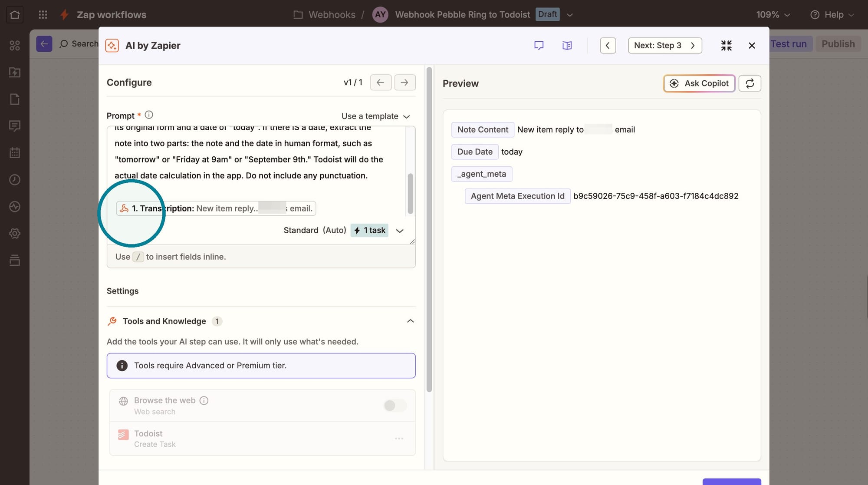Open the documentation book icon
The image size is (868, 485).
[x=567, y=46]
